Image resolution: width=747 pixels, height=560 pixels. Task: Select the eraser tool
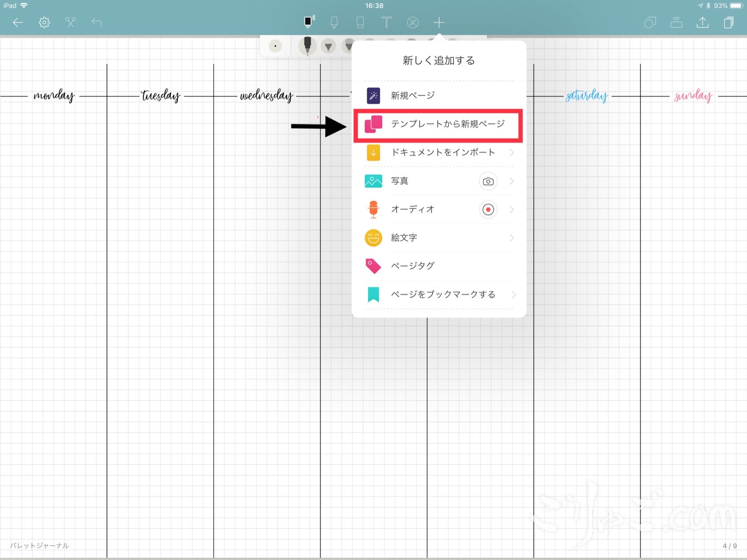point(360,22)
